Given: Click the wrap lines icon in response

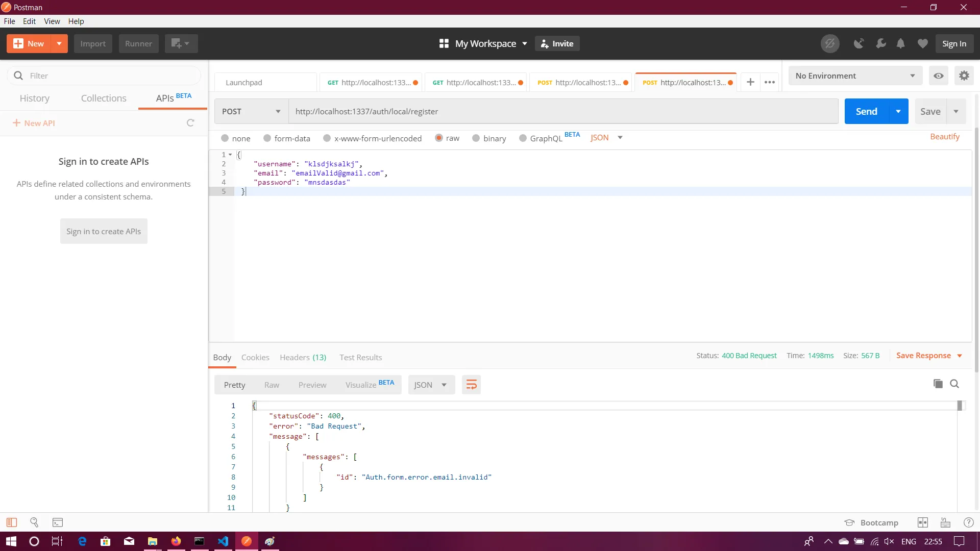Looking at the screenshot, I should tap(471, 385).
